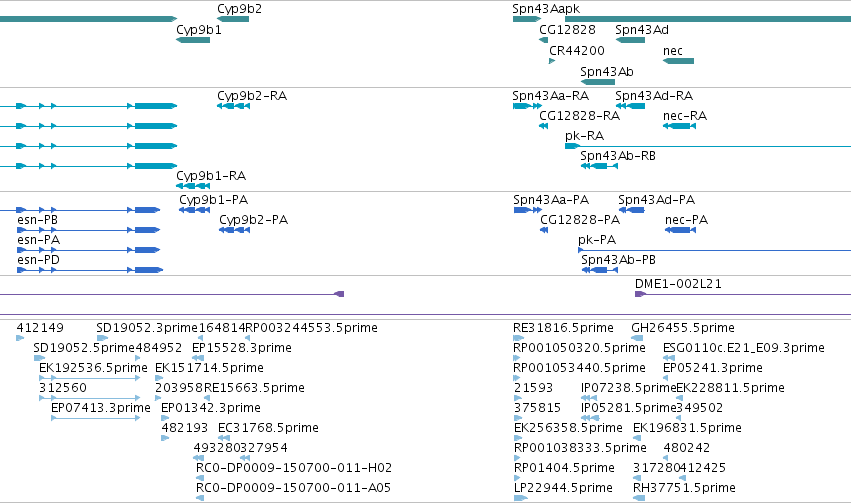Select the RP001053440.5prime EST label
The height and width of the screenshot is (503, 851).
[x=580, y=368]
